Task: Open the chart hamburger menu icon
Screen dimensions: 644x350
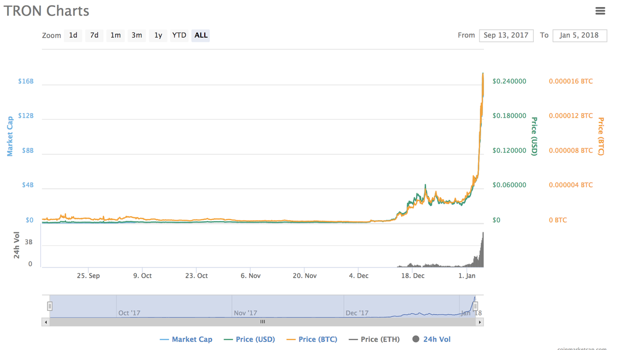Action: (x=600, y=11)
